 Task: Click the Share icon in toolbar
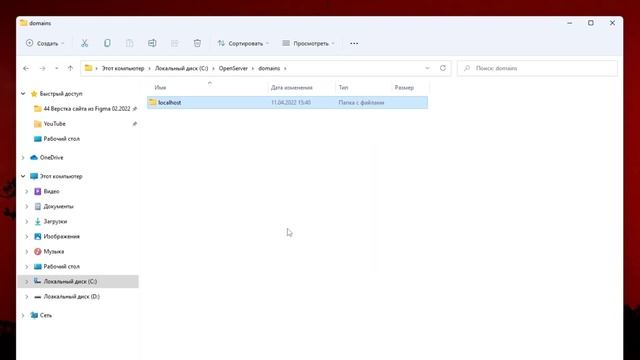tap(174, 43)
